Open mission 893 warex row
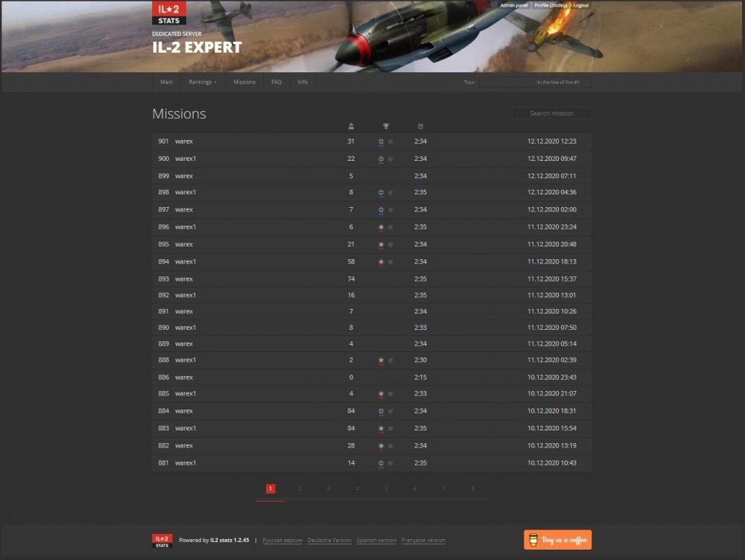The width and height of the screenshot is (745, 560). [x=372, y=279]
